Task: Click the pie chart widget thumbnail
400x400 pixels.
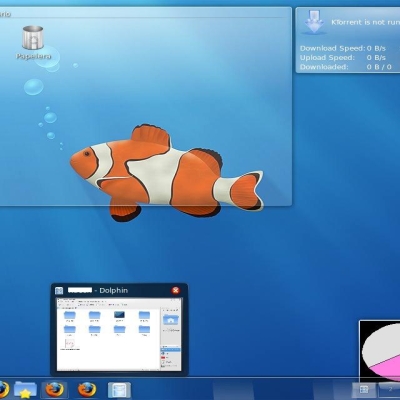Action: coord(380,351)
